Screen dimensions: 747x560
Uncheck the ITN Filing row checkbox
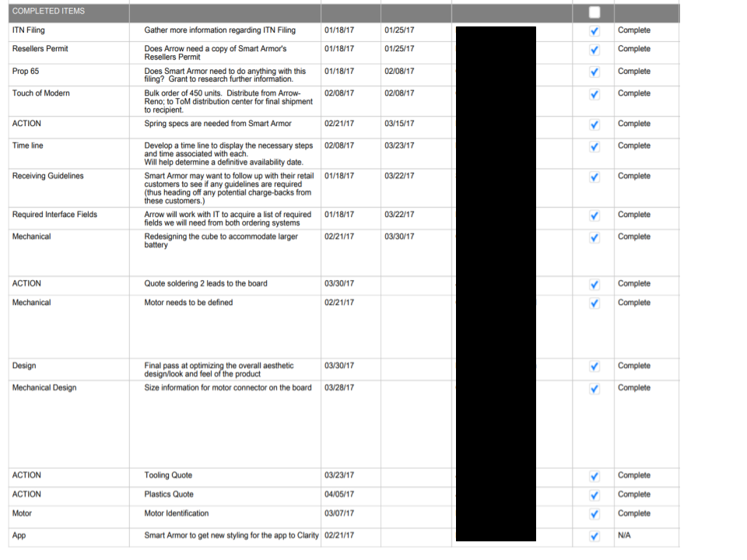(x=594, y=31)
